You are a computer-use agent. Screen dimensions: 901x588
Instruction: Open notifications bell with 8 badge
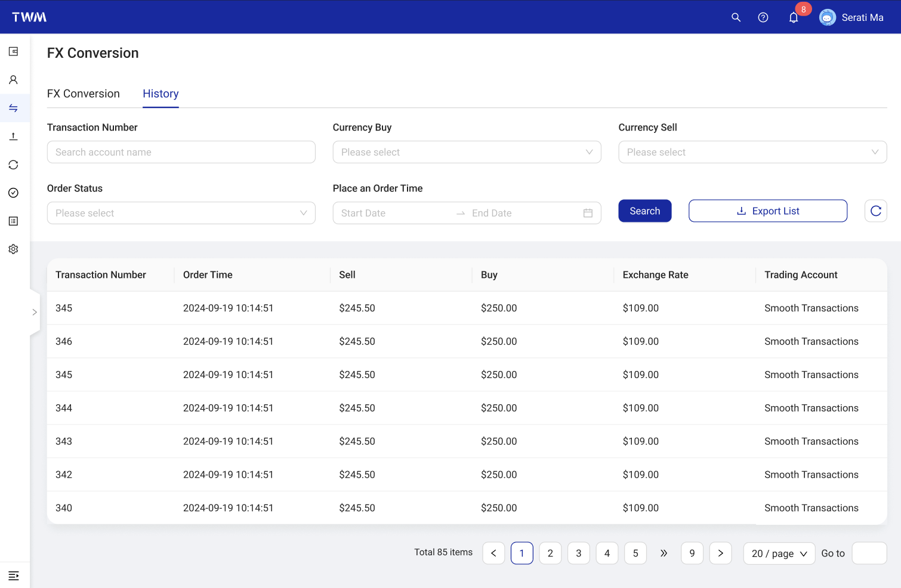pos(794,17)
